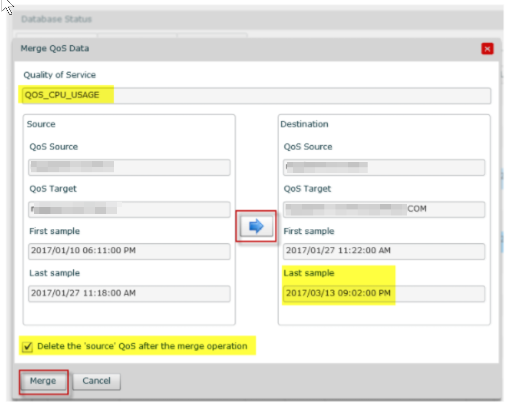This screenshot has height=420, width=524.
Task: Select the Source panel QoS Target field
Action: (x=129, y=209)
